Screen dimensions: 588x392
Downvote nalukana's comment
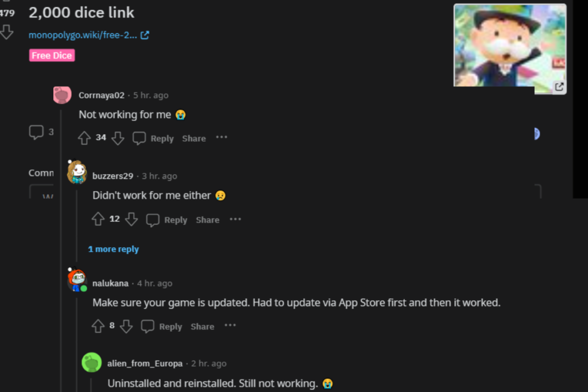(126, 326)
